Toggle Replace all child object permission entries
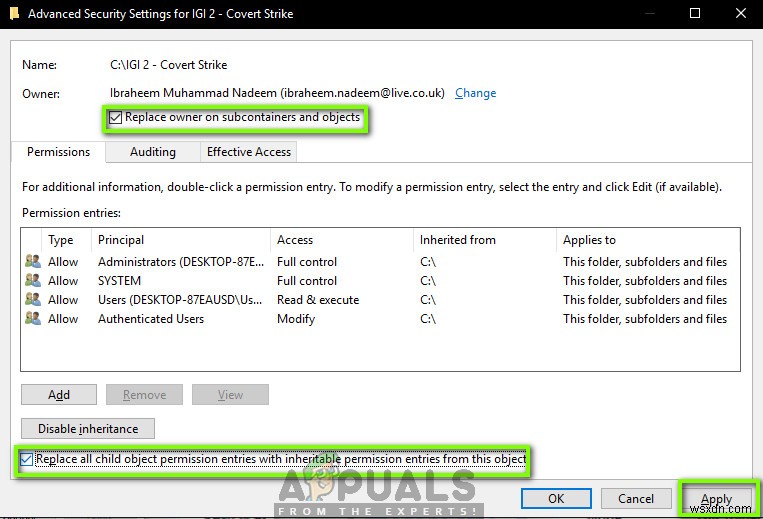The width and height of the screenshot is (763, 519). pyautogui.click(x=26, y=459)
